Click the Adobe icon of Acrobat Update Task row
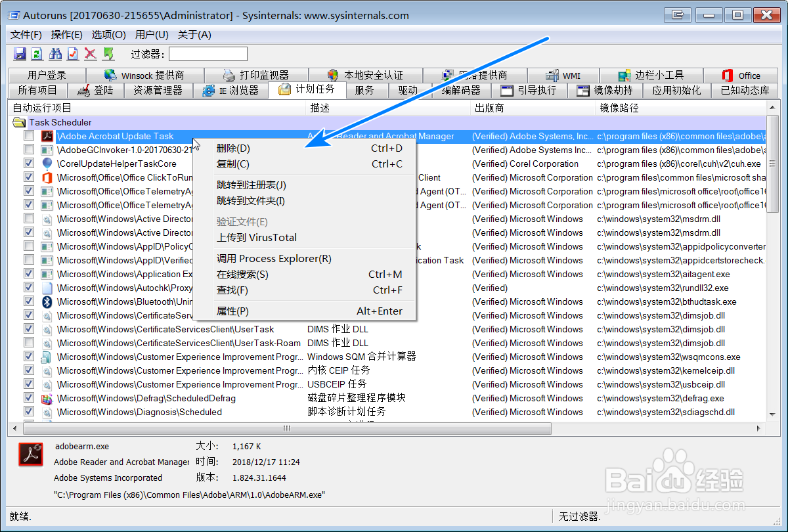The height and width of the screenshot is (532, 788). click(x=47, y=136)
